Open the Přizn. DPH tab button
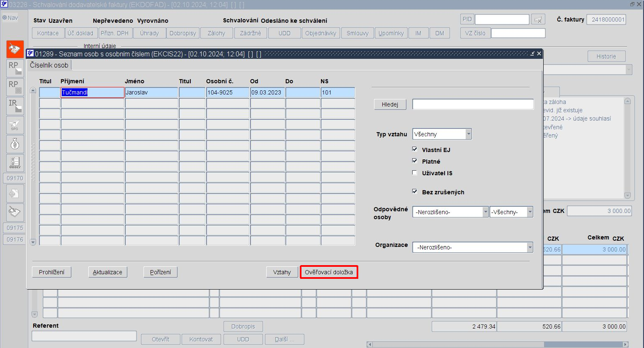 (115, 33)
